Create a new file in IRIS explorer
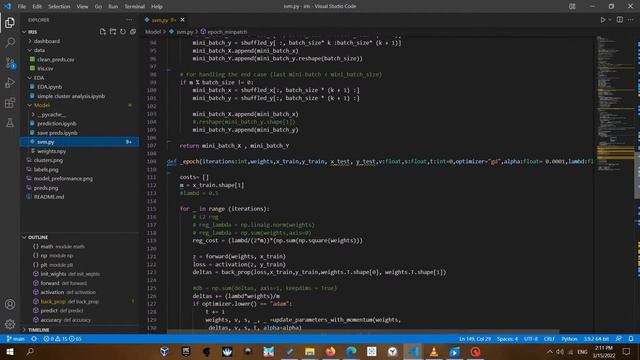 (102, 32)
